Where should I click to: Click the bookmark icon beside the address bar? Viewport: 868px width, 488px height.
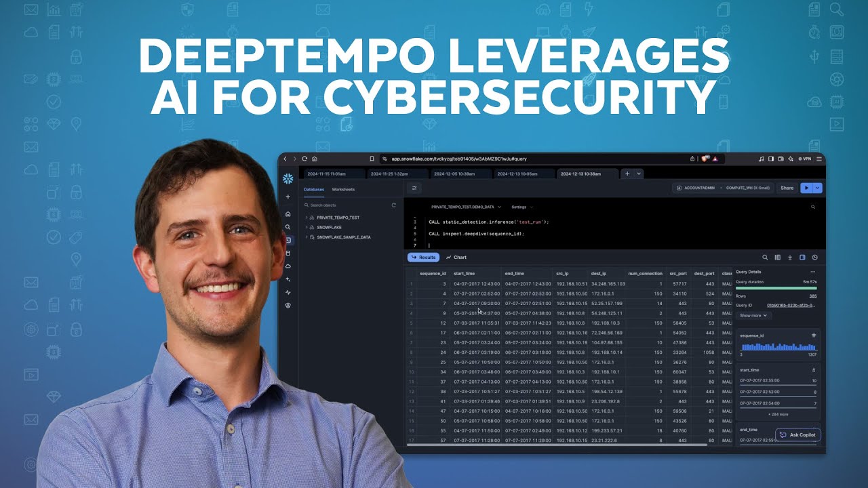372,159
